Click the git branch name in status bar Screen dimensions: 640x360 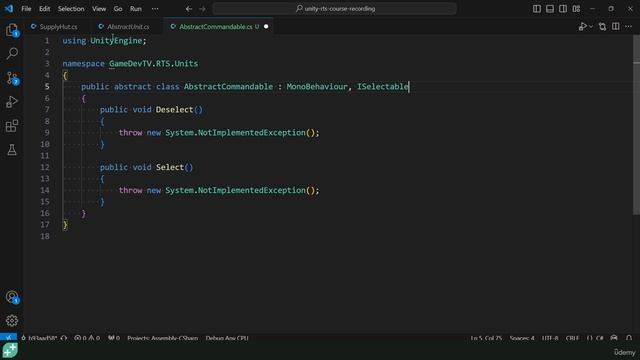coord(39,338)
